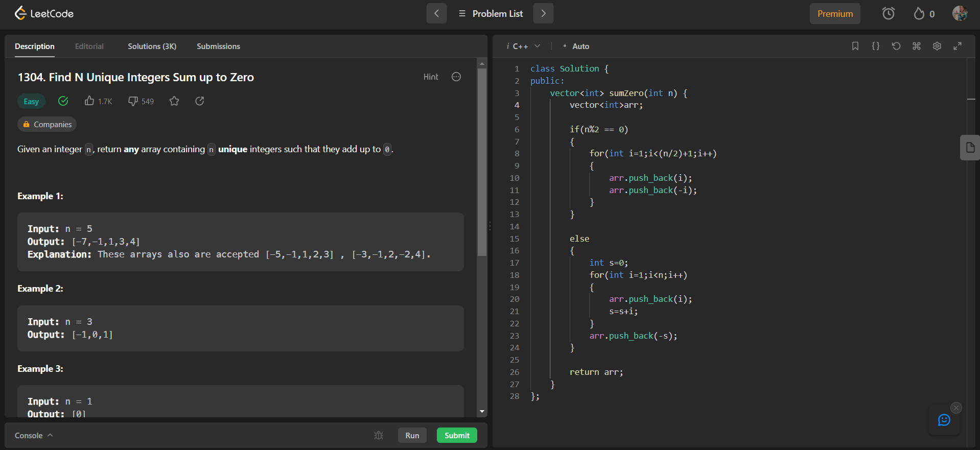This screenshot has width=980, height=450.
Task: Open the debugger bug icon
Action: click(x=379, y=435)
